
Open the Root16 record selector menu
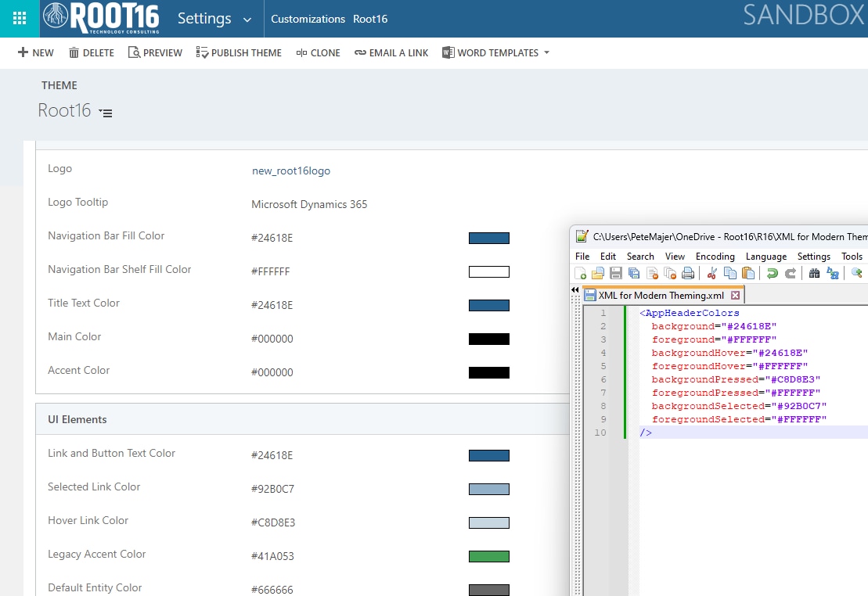tap(106, 113)
